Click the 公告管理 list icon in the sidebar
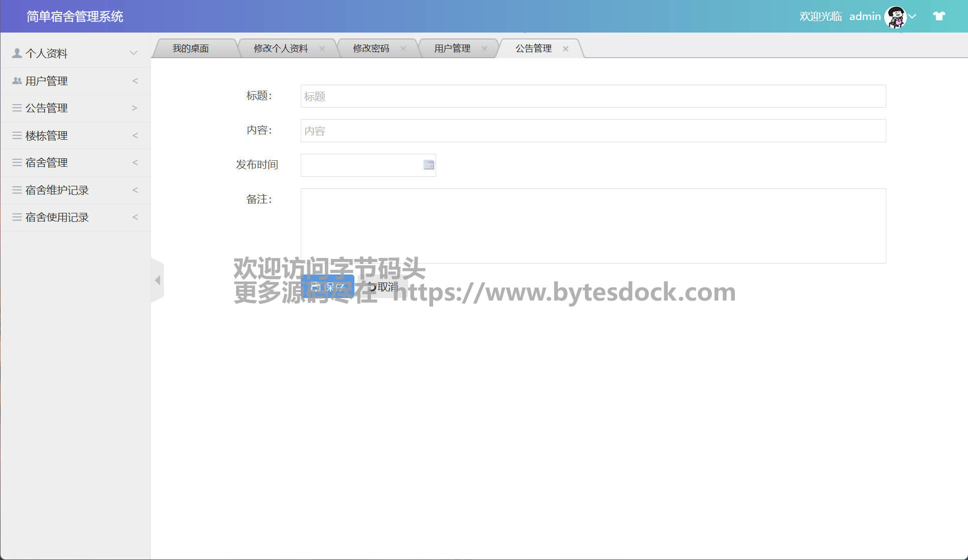 point(17,108)
